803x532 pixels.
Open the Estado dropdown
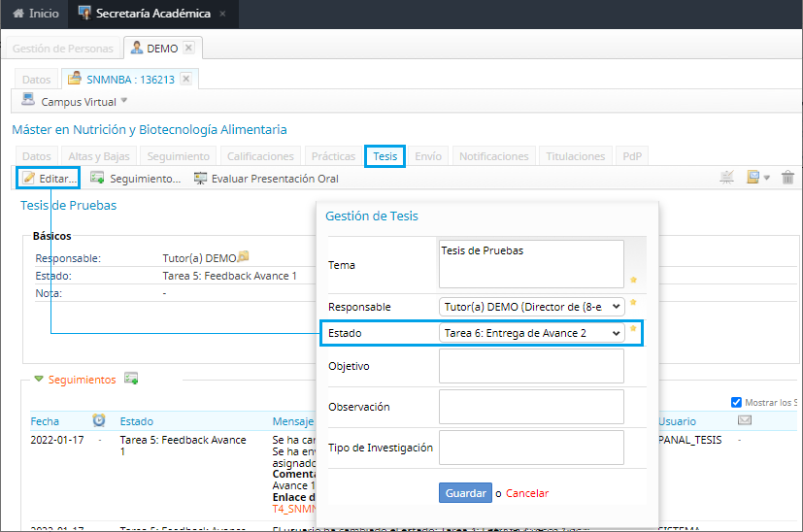coord(531,333)
